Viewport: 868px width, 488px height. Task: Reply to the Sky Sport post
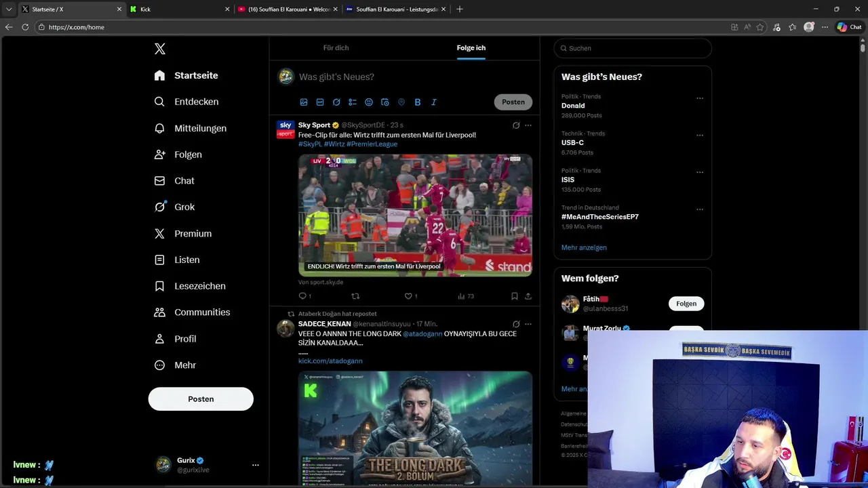click(303, 296)
